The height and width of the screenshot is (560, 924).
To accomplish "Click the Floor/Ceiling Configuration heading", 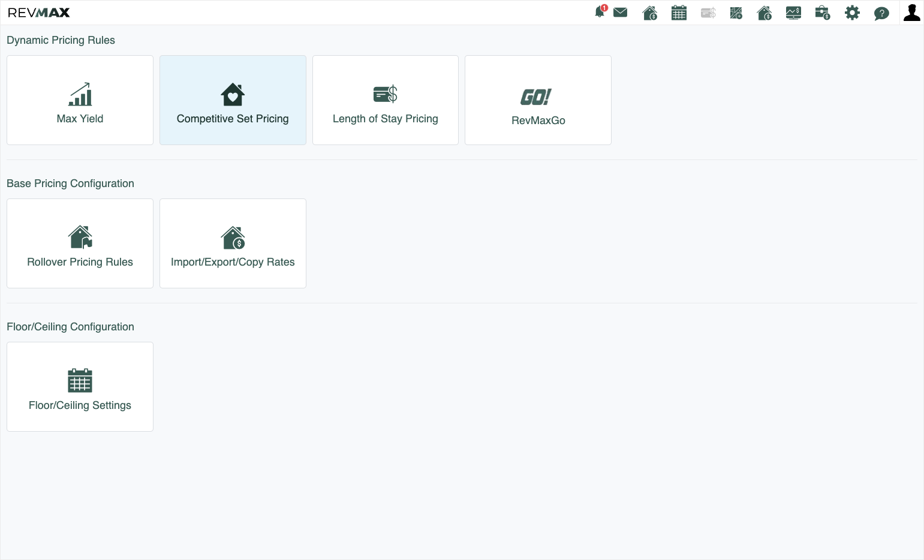I will click(x=70, y=327).
